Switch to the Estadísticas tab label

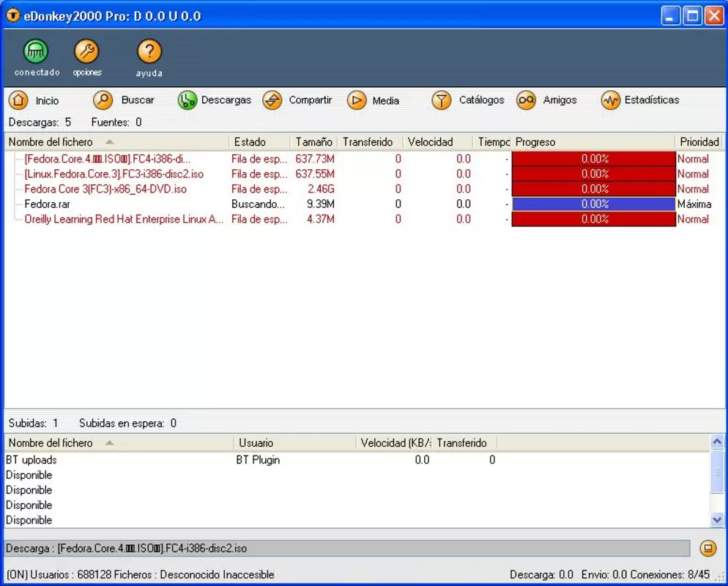click(x=652, y=100)
